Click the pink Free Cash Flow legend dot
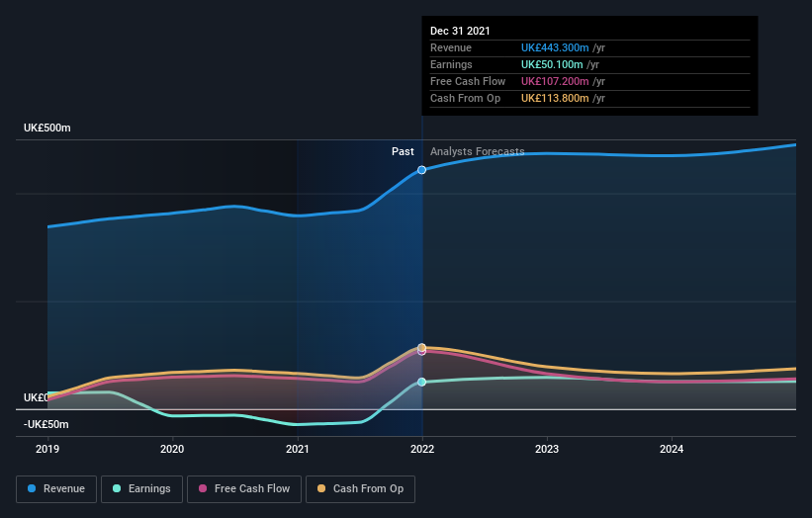The width and height of the screenshot is (812, 518). [203, 488]
